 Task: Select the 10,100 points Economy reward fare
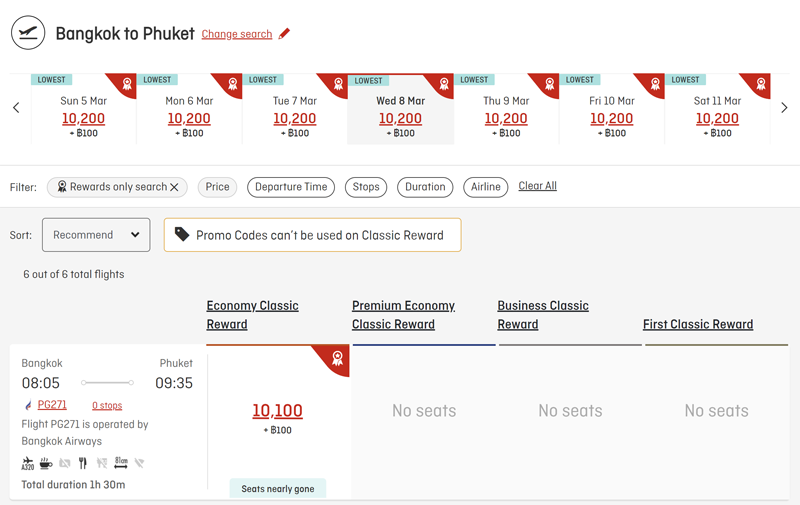278,411
